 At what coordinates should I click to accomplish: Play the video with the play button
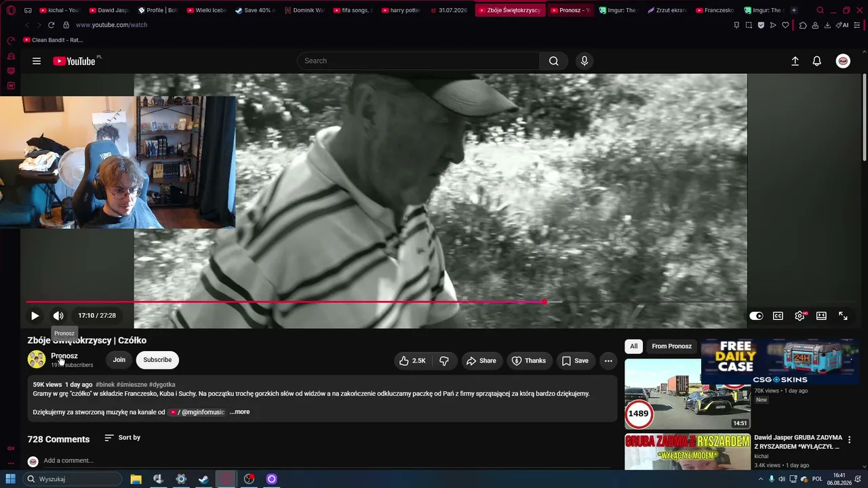(35, 316)
